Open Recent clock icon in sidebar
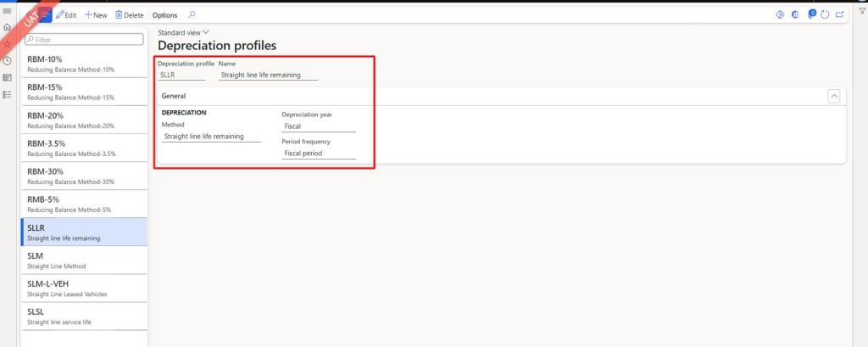The width and height of the screenshot is (868, 347). tap(8, 60)
